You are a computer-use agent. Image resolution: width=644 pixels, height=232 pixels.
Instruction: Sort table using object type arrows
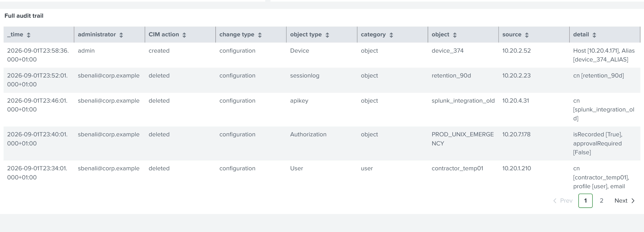327,35
